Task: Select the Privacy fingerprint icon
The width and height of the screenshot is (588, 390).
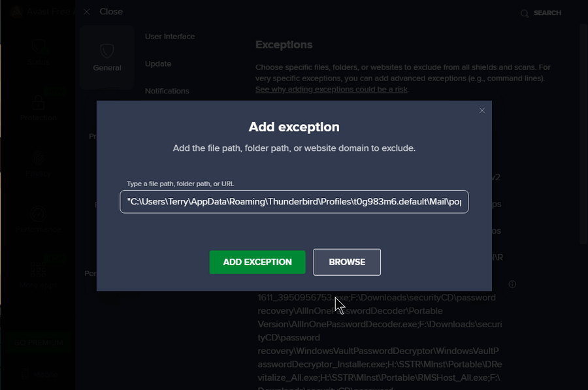Action: [x=39, y=158]
